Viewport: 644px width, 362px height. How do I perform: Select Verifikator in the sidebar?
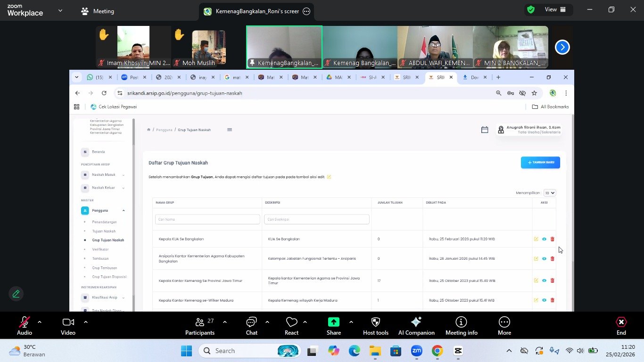pyautogui.click(x=100, y=249)
